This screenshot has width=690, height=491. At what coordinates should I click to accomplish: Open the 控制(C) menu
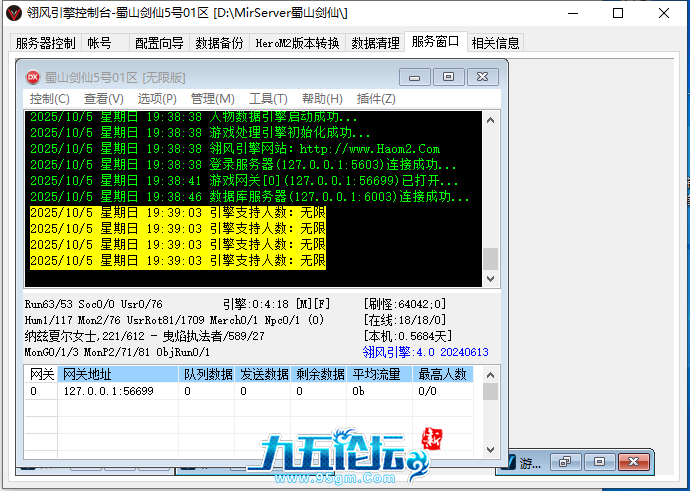click(49, 99)
